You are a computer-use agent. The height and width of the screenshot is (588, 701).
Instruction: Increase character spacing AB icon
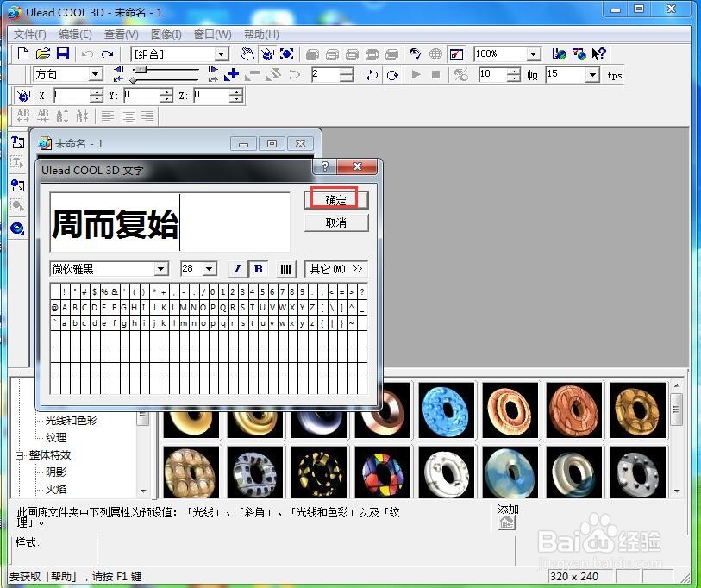pos(22,116)
